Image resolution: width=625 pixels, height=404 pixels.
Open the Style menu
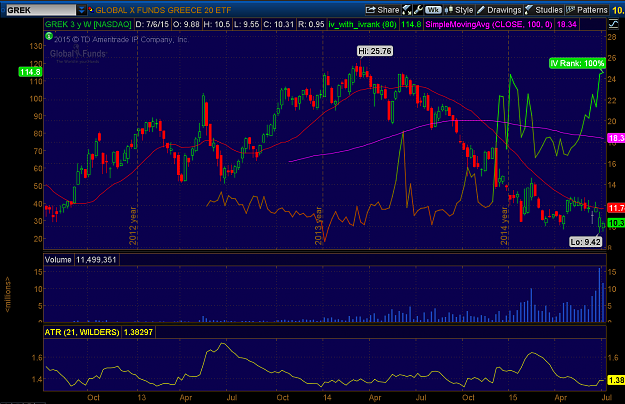pyautogui.click(x=459, y=10)
